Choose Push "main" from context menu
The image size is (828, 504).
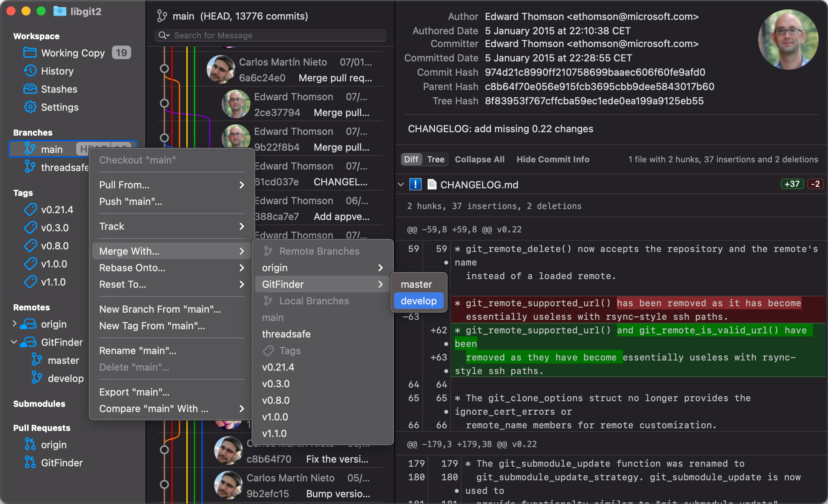pyautogui.click(x=172, y=201)
